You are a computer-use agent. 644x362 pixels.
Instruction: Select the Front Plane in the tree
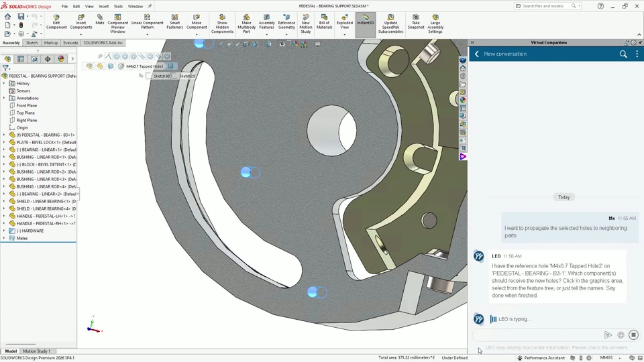(26, 105)
